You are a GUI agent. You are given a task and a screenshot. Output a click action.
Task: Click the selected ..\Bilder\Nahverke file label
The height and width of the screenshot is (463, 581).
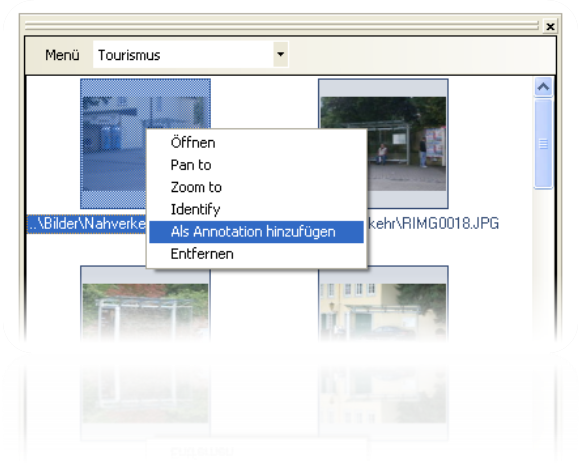point(87,224)
